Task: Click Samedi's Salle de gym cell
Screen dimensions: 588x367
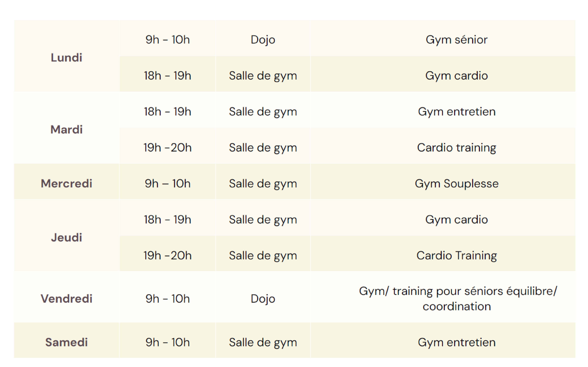Action: click(x=263, y=342)
